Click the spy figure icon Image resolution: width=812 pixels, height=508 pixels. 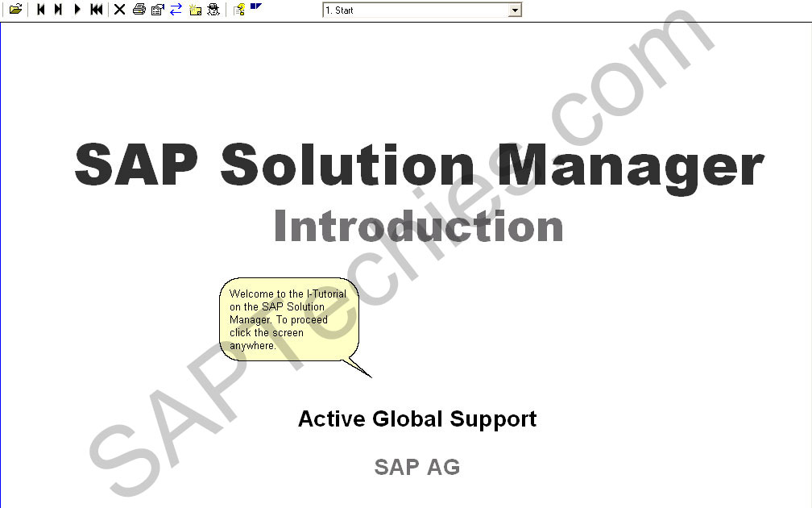pos(213,10)
